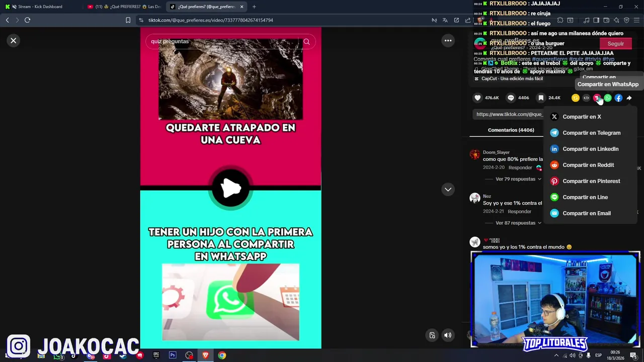Viewport: 644px width, 362px height.
Task: Click the bookmark icon in address bar
Action: tap(128, 20)
